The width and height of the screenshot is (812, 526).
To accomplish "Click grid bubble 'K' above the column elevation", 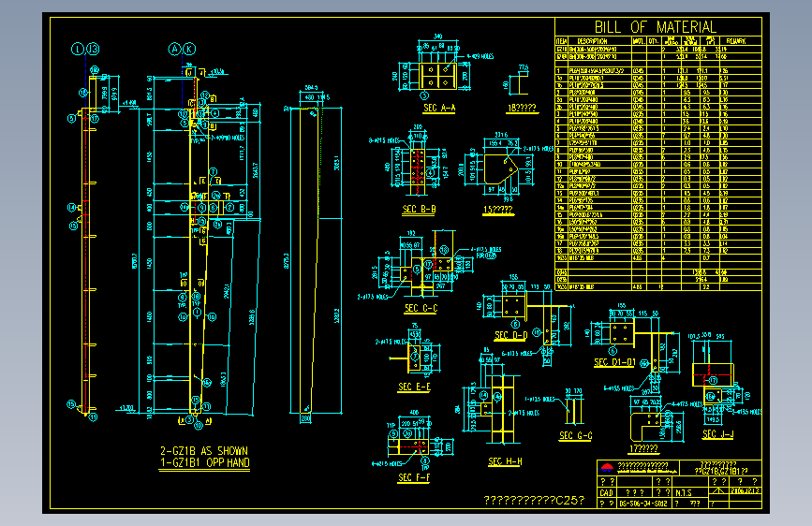I will (x=189, y=50).
